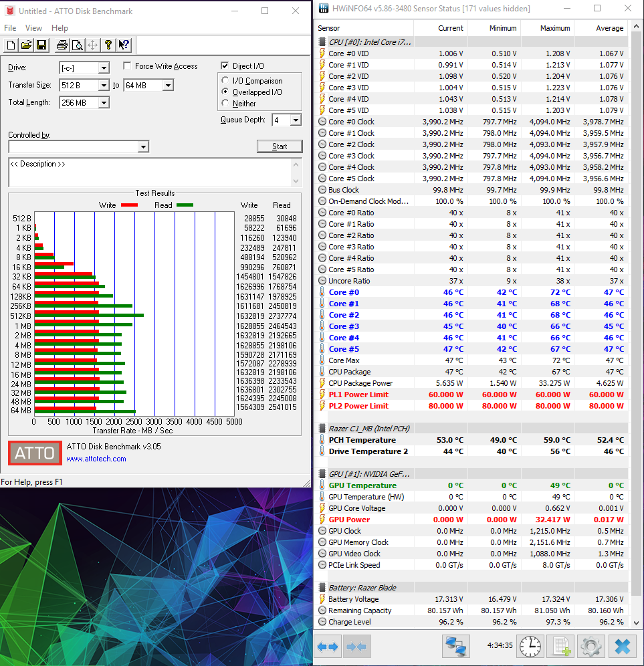Screen dimensions: 644x666
Task: Open a benchmark file with the folder icon
Action: [26, 45]
